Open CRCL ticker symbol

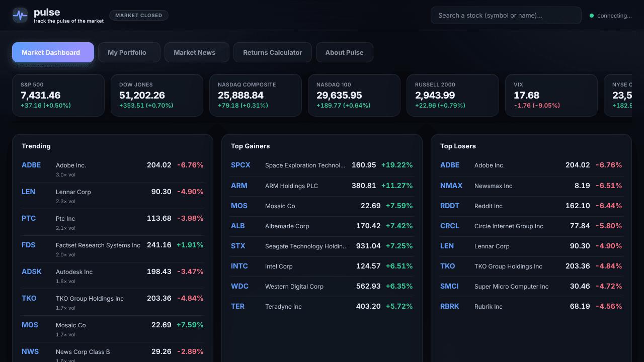click(450, 226)
